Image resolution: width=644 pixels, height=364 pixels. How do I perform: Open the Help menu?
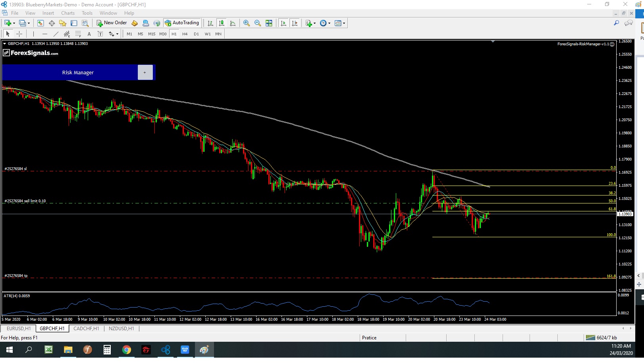(129, 13)
